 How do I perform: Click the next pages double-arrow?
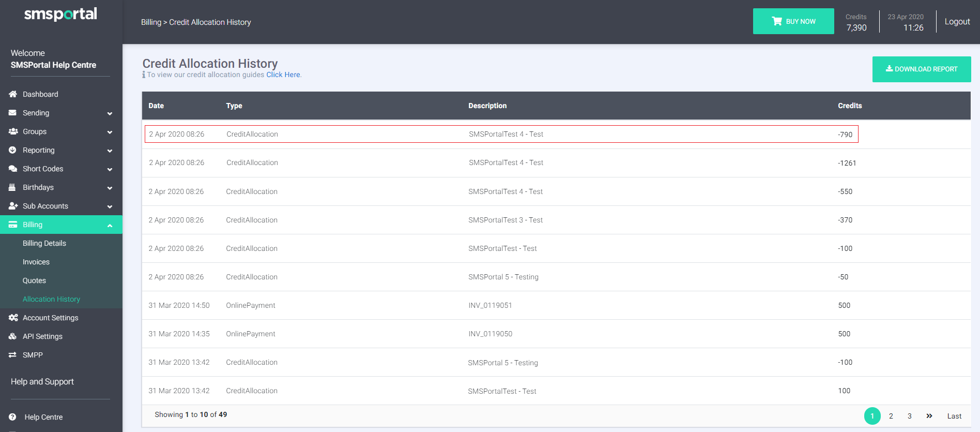pyautogui.click(x=929, y=416)
